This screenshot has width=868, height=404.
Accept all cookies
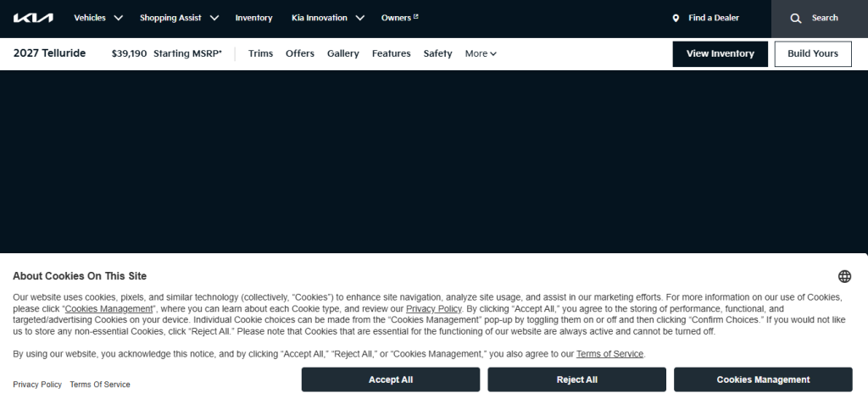tap(390, 379)
